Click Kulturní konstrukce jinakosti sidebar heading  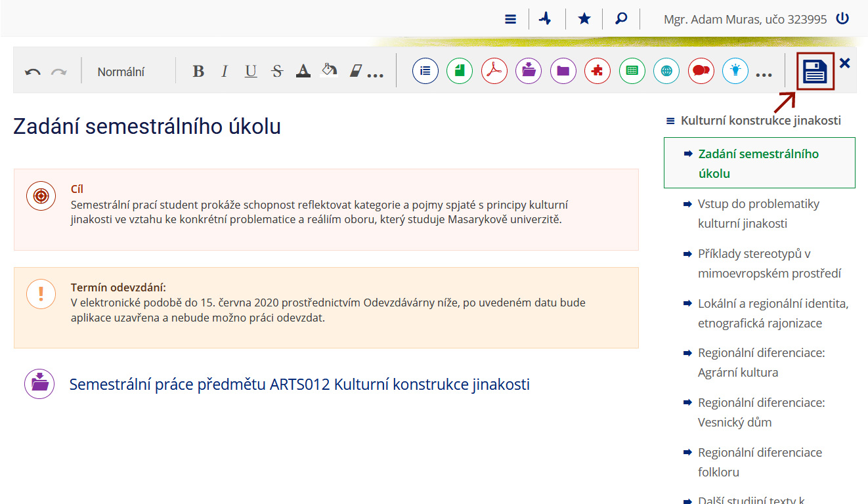point(761,121)
